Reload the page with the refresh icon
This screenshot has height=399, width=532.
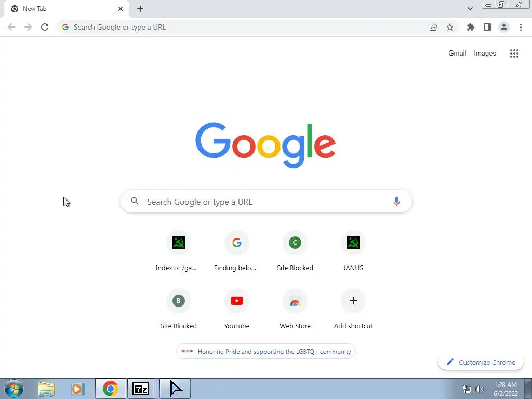click(x=45, y=27)
